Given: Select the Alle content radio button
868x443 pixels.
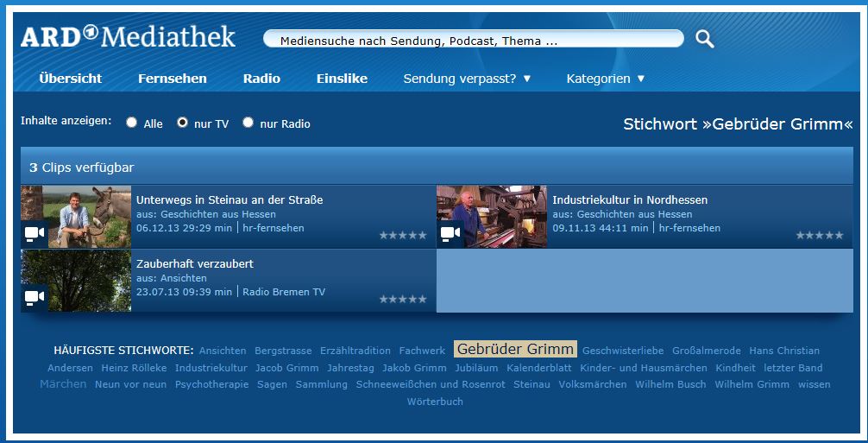Looking at the screenshot, I should point(131,123).
